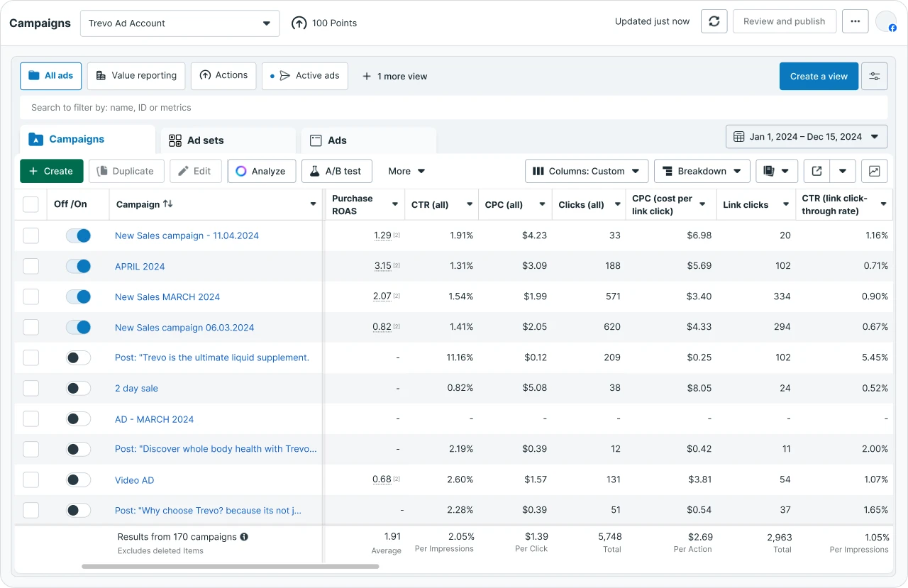
Task: Click the search filter input field
Action: click(453, 108)
